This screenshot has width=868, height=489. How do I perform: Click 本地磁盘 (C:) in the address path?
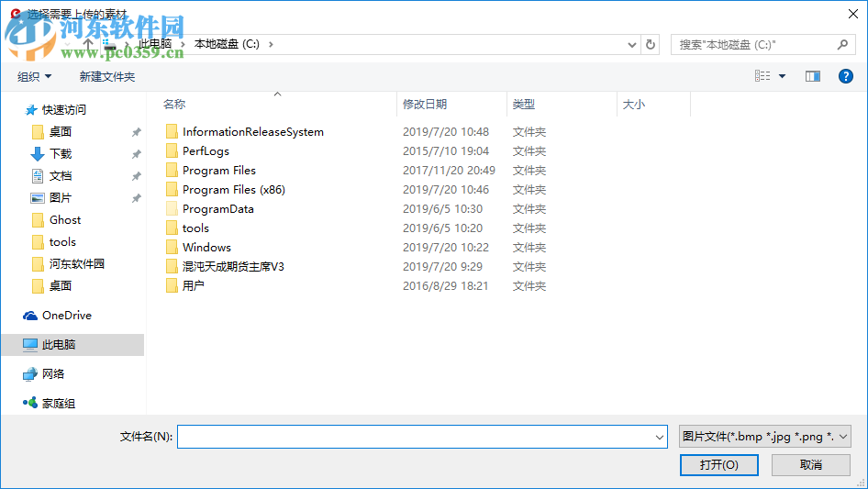click(227, 44)
